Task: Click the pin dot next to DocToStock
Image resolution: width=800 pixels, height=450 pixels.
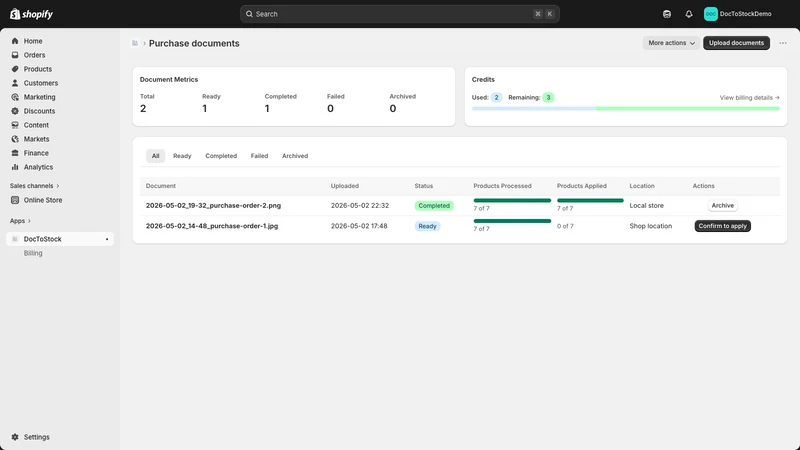Action: click(107, 239)
